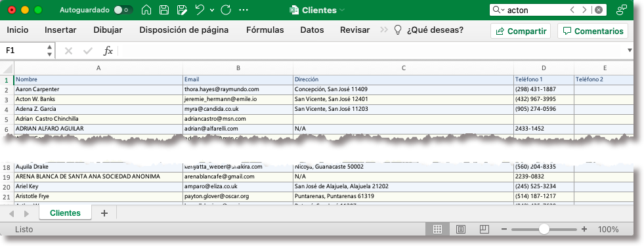Click the Insert Function fx icon

click(x=108, y=51)
